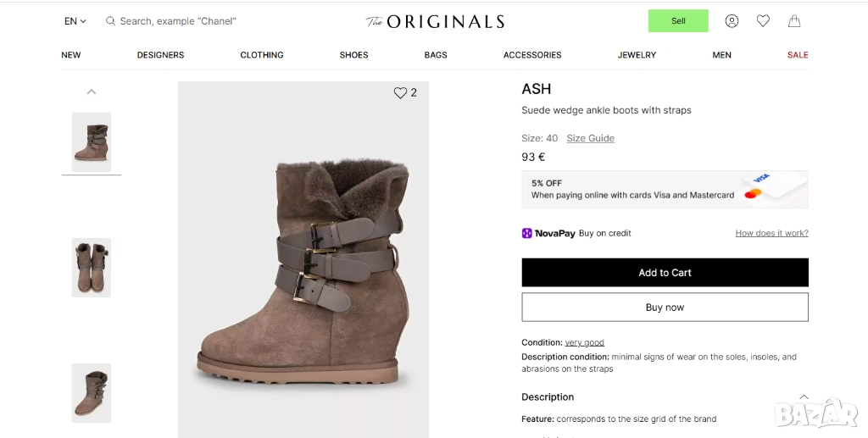Image resolution: width=868 pixels, height=438 pixels.
Task: Open the EN language dropdown
Action: pos(75,21)
